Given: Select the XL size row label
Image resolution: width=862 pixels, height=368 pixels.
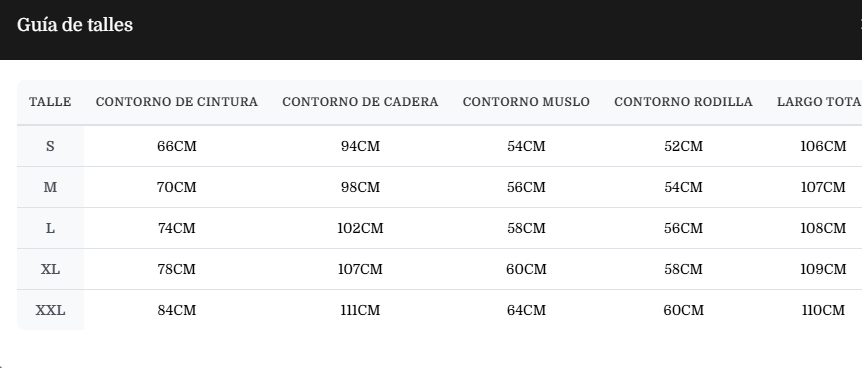Looking at the screenshot, I should tap(50, 270).
